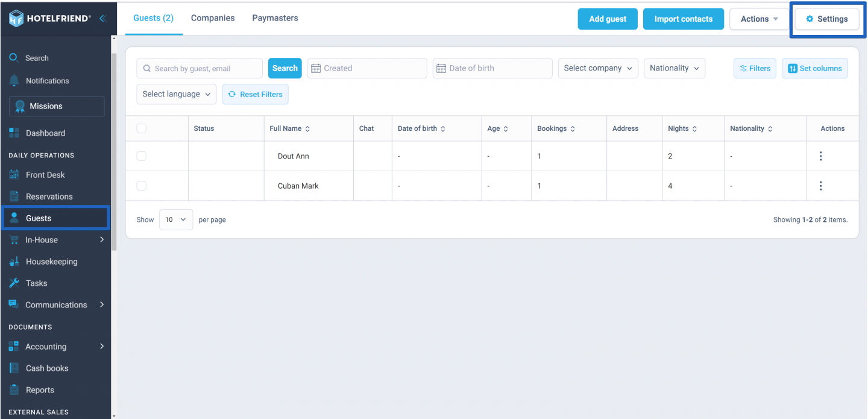Click the Accounting icon in sidebar
The width and height of the screenshot is (868, 419).
click(14, 347)
